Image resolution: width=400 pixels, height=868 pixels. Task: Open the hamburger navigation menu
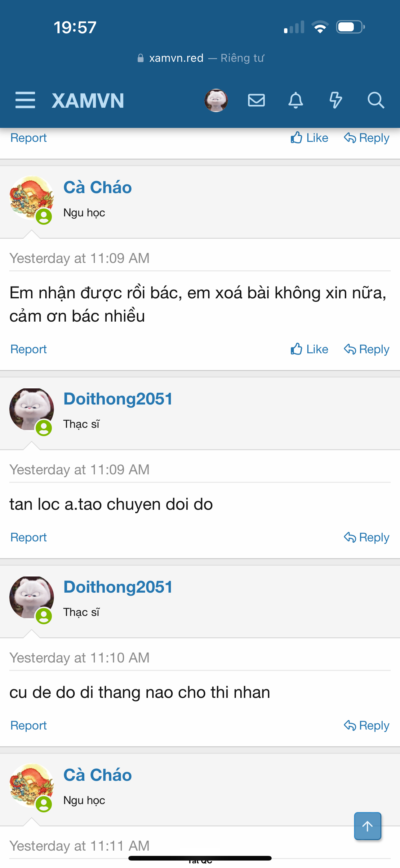coord(25,100)
